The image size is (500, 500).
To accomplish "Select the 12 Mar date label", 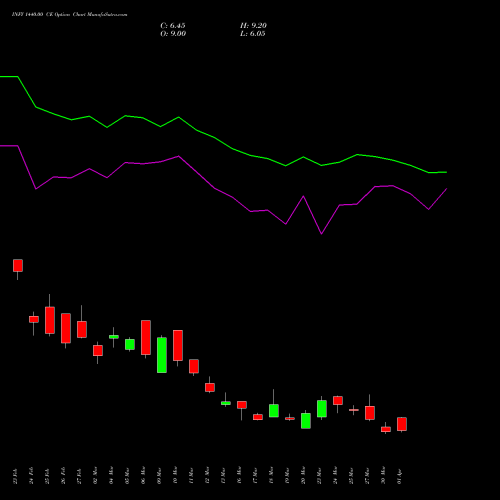I will pyautogui.click(x=208, y=475).
